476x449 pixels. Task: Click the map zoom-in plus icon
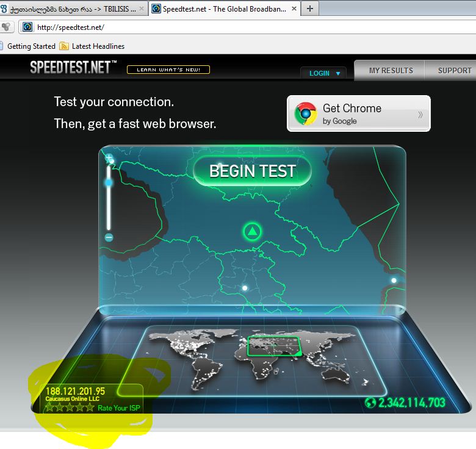pyautogui.click(x=109, y=158)
